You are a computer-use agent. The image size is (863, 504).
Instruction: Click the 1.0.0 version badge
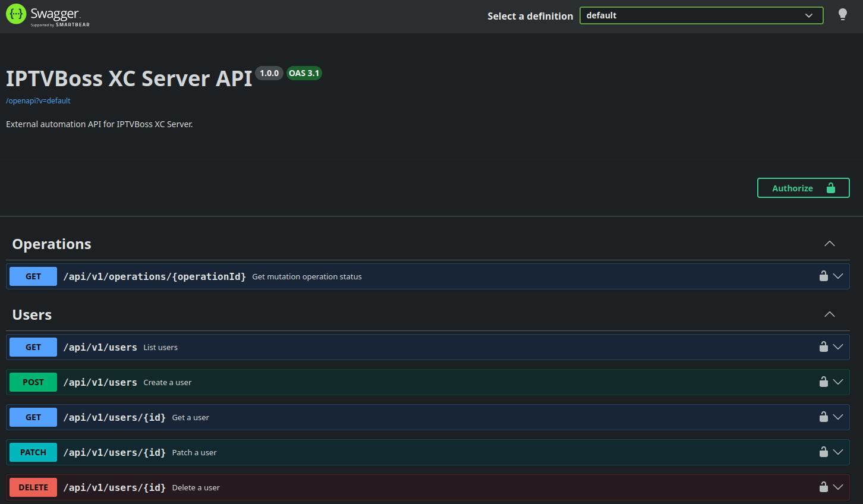tap(269, 73)
